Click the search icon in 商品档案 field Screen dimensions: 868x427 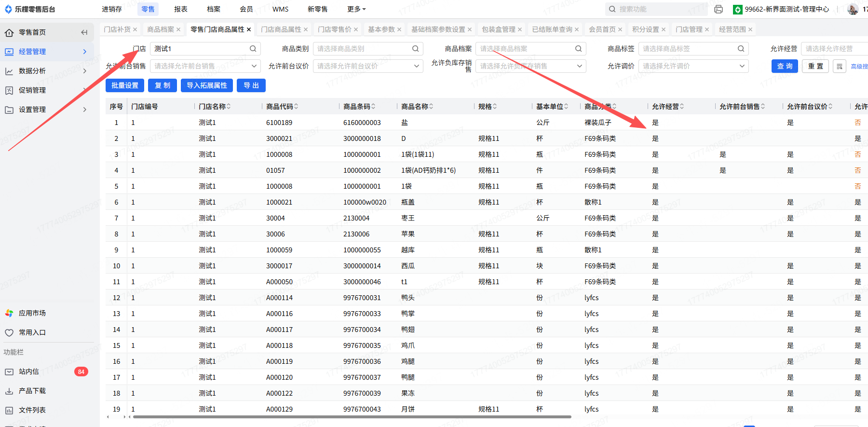(578, 49)
